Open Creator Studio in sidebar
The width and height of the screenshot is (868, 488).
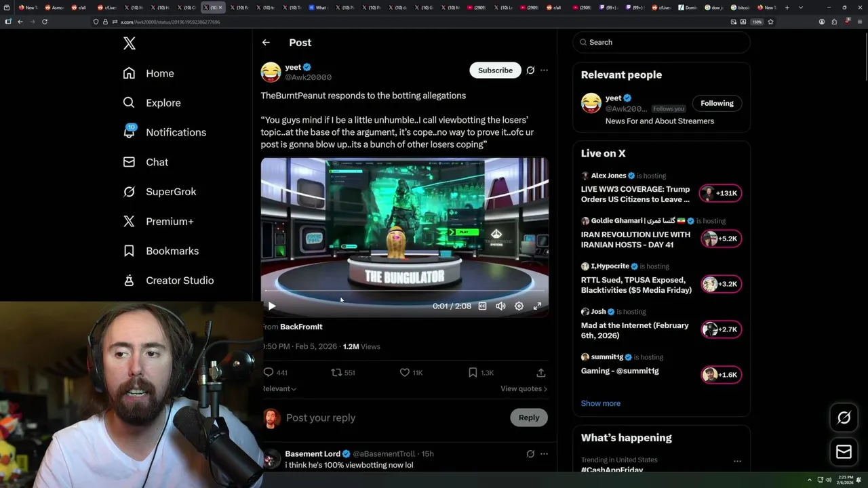click(168, 281)
